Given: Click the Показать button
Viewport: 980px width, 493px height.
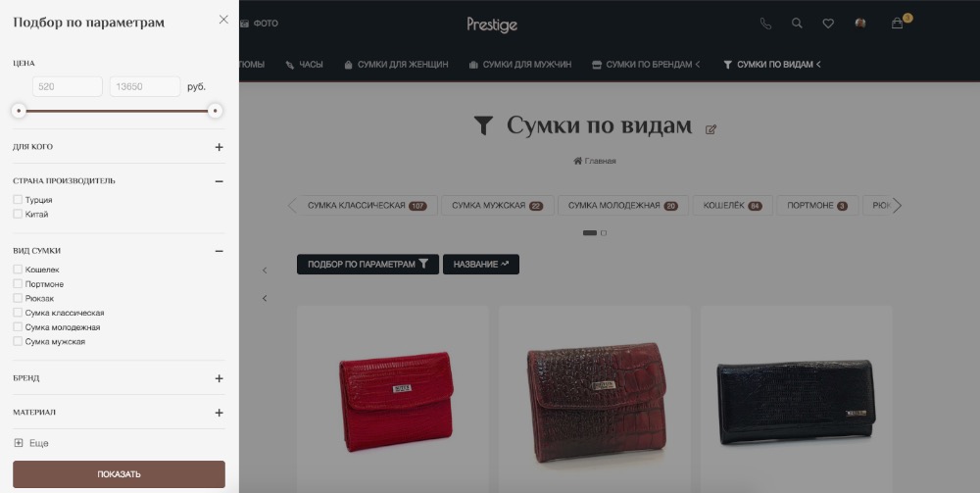Looking at the screenshot, I should tap(119, 474).
